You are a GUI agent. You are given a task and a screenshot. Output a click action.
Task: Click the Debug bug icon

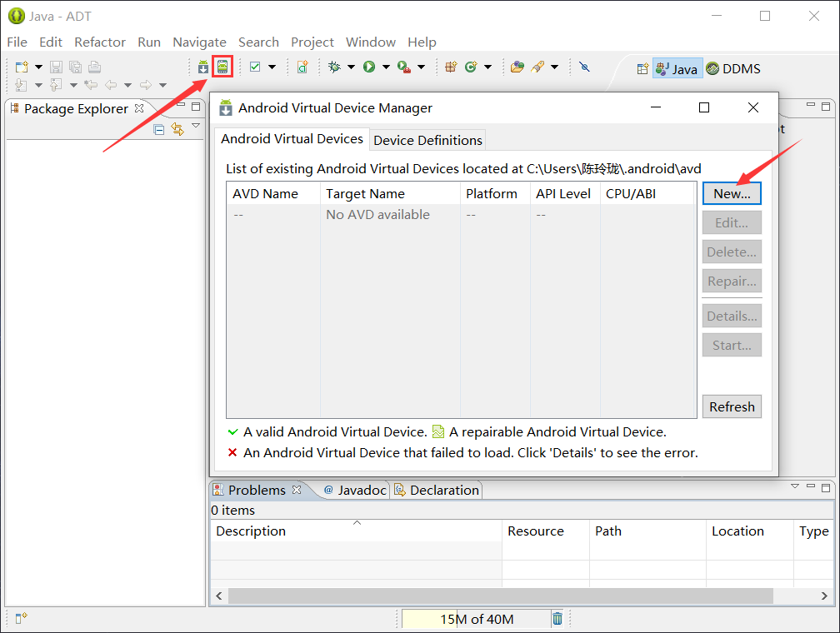[334, 67]
